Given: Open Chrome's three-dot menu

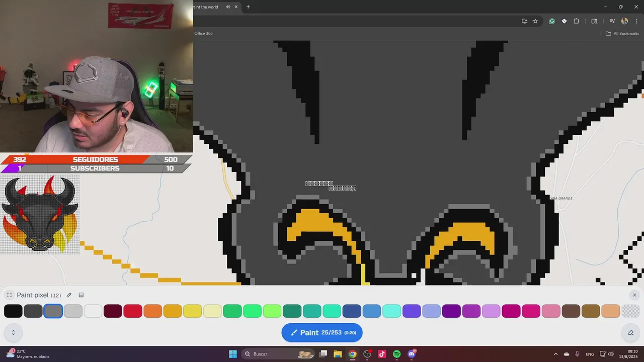Looking at the screenshot, I should point(636,21).
